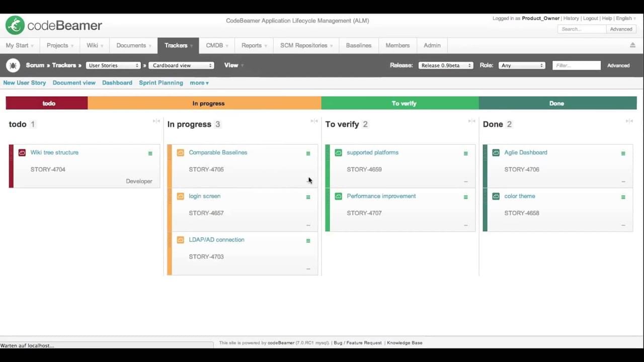Open the English language dropdown
This screenshot has height=362, width=644.
click(626, 19)
